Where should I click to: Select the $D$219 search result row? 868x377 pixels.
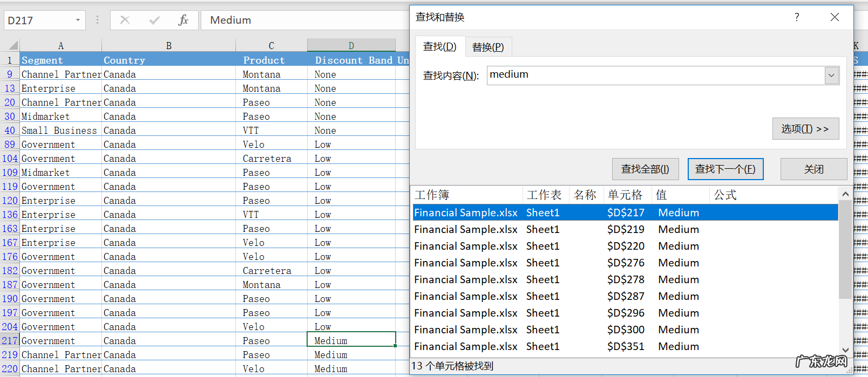coord(625,230)
